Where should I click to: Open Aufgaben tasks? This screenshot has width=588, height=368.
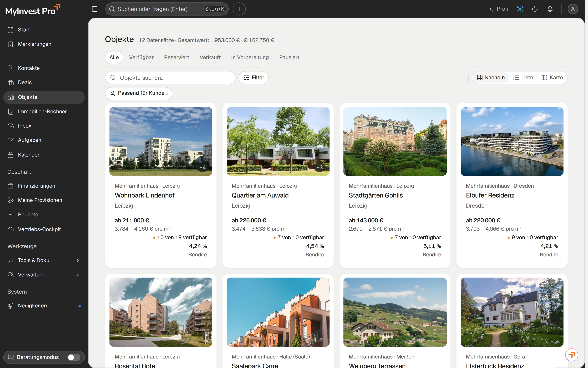pos(44,140)
